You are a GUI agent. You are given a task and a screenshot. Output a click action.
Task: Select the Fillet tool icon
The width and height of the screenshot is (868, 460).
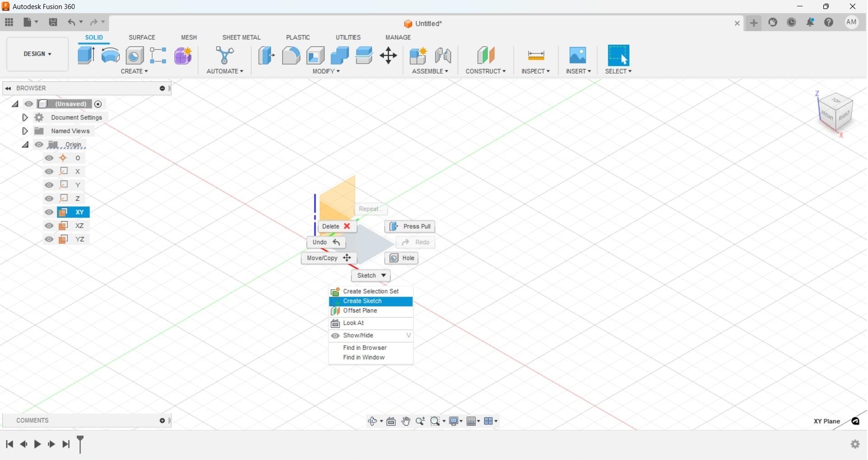291,56
